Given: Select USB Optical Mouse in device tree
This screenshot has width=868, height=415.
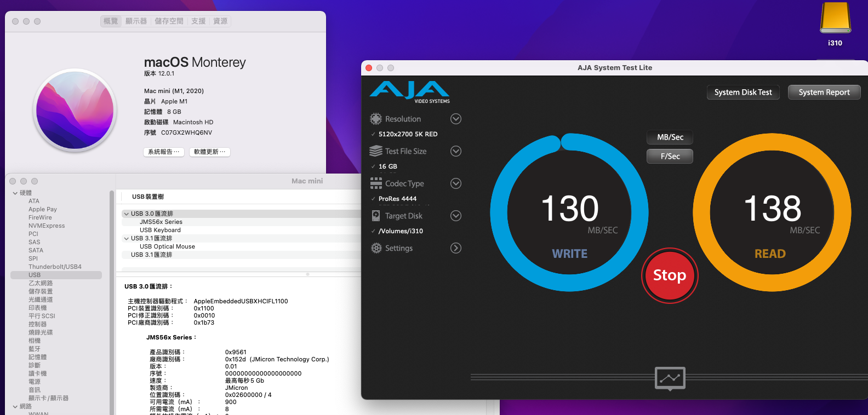Looking at the screenshot, I should click(167, 246).
